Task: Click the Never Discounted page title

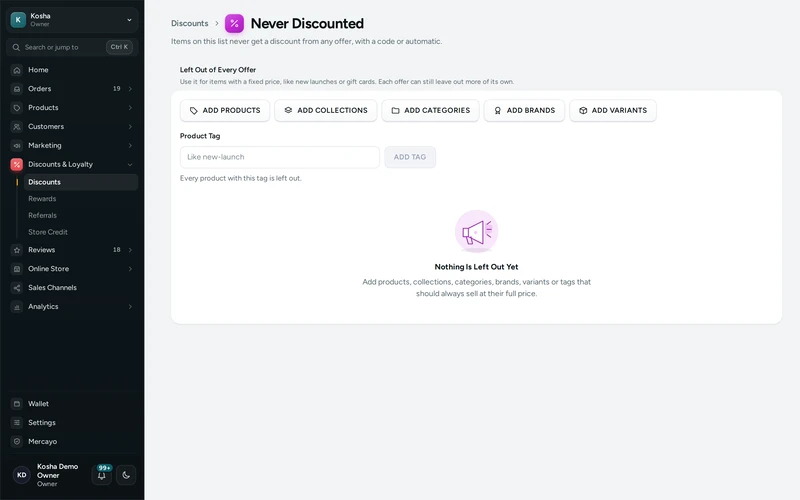Action: pos(307,23)
